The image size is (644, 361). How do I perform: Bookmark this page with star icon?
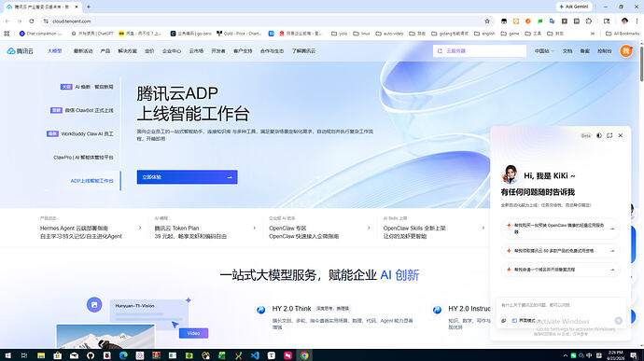487,21
